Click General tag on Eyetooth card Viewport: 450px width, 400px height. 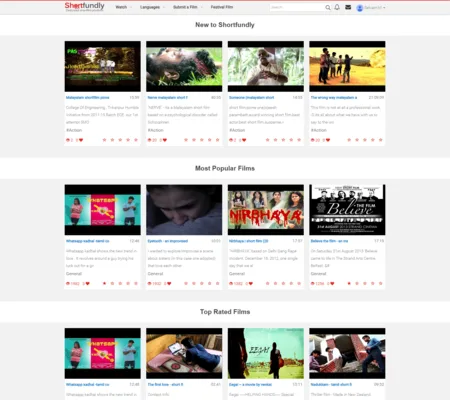tap(155, 274)
